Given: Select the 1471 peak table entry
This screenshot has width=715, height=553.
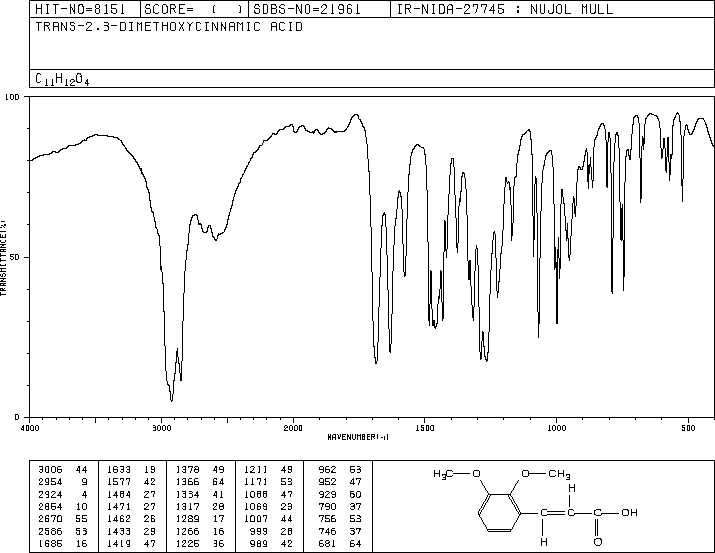Looking at the screenshot, I should tap(131, 506).
